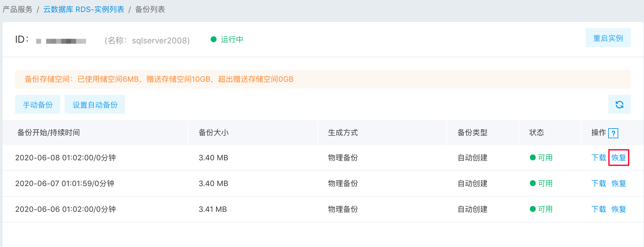
Task: Click the 备份开始/持续时间 column header
Action: 48,133
